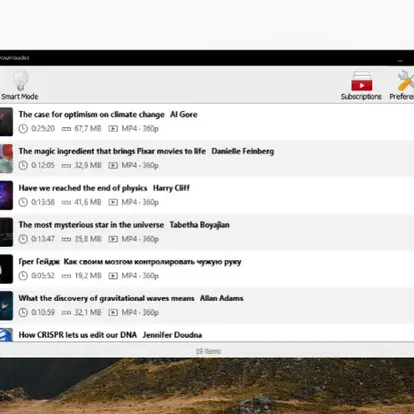
Task: Click the size icon beside 32,9 MB
Action: point(66,166)
